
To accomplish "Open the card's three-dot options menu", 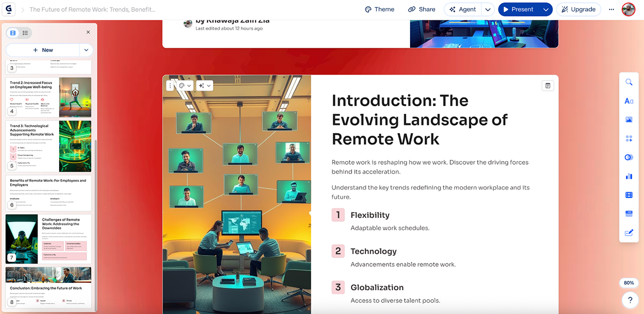I will (170, 85).
